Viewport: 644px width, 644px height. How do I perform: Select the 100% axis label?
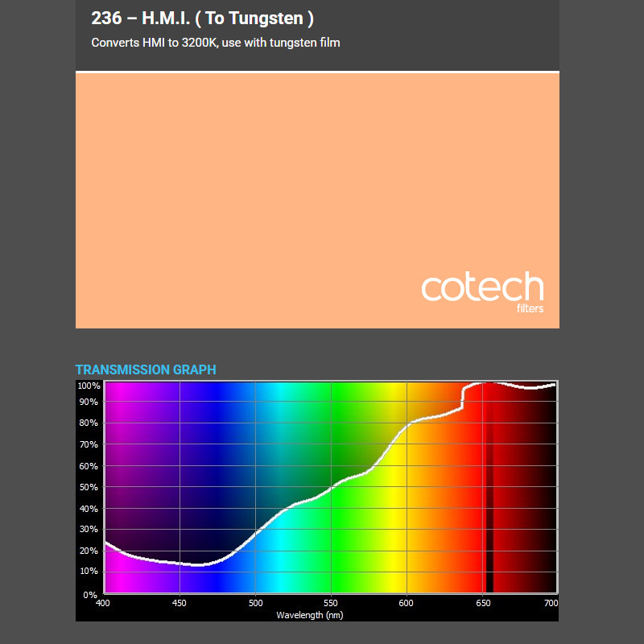click(x=89, y=385)
